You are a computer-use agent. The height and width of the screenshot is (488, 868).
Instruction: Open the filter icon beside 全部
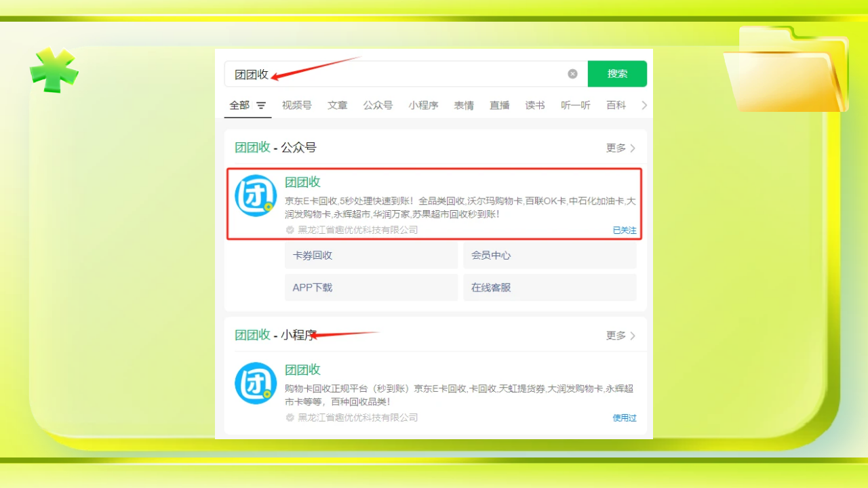tap(261, 106)
